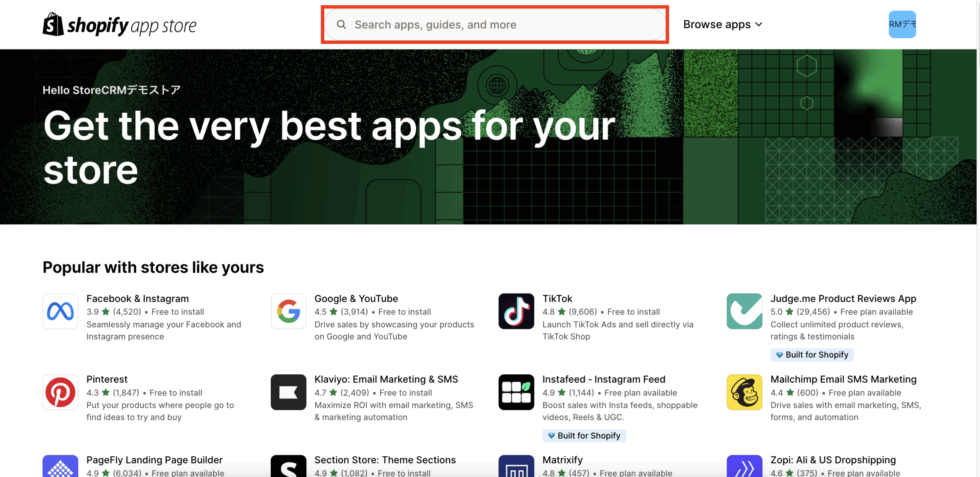Open the PageFly app icon

[60, 466]
